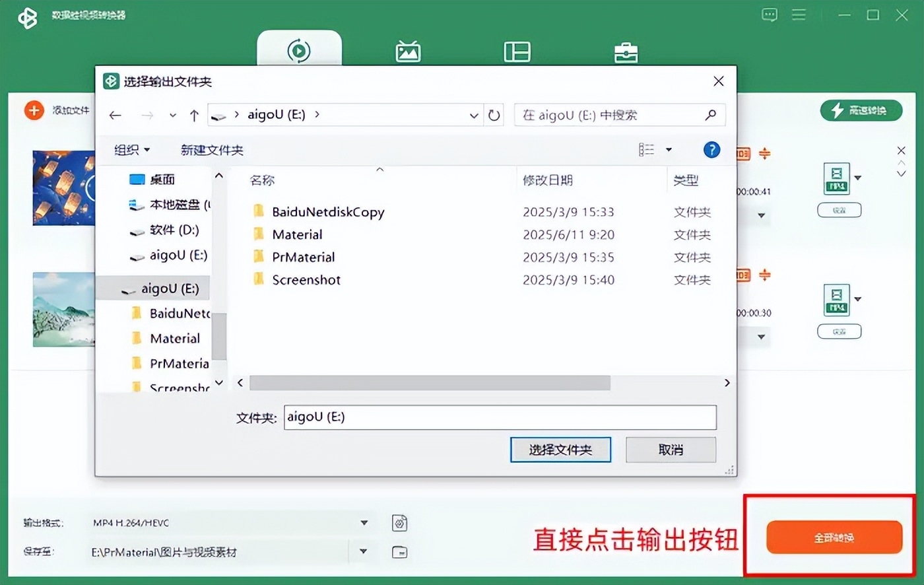The width and height of the screenshot is (924, 585).
Task: Open the toolbox tab icon
Action: pos(624,51)
